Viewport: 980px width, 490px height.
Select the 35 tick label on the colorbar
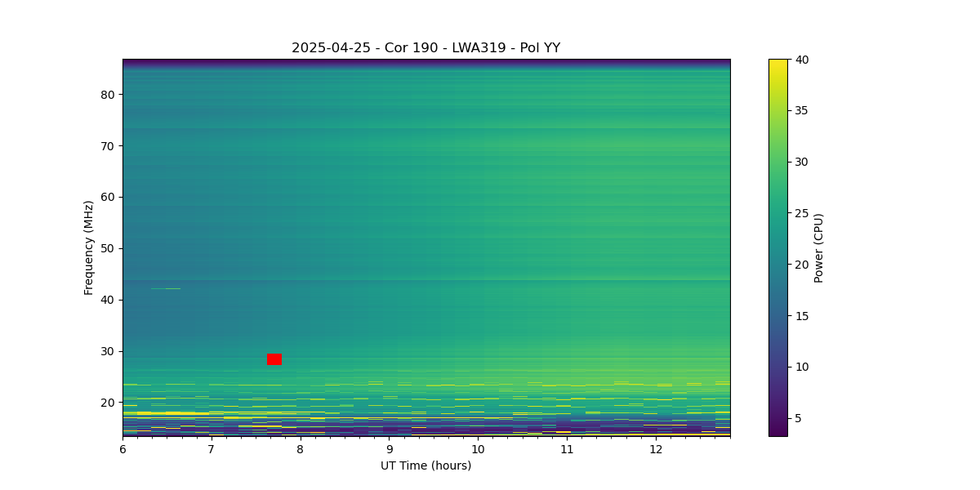click(x=801, y=111)
